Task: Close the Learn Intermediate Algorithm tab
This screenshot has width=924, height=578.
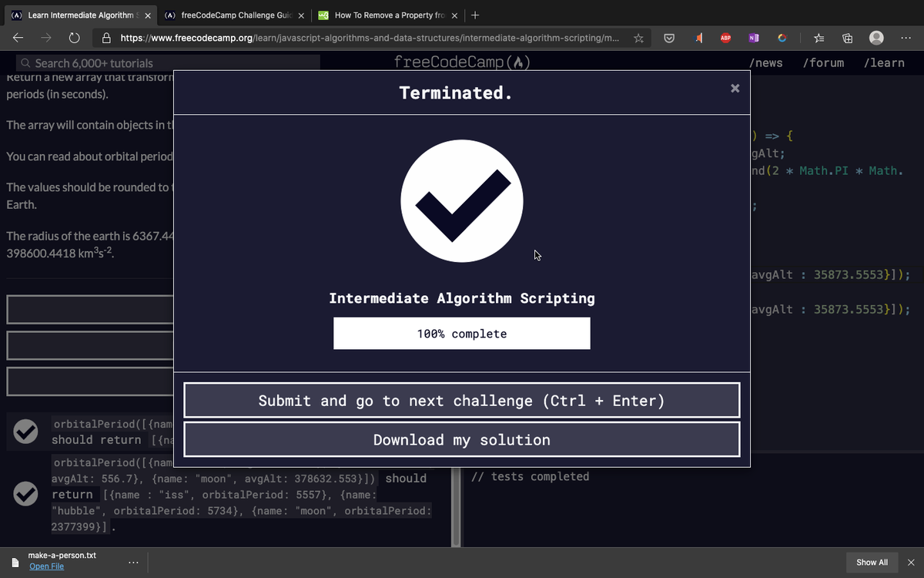Action: click(x=147, y=15)
